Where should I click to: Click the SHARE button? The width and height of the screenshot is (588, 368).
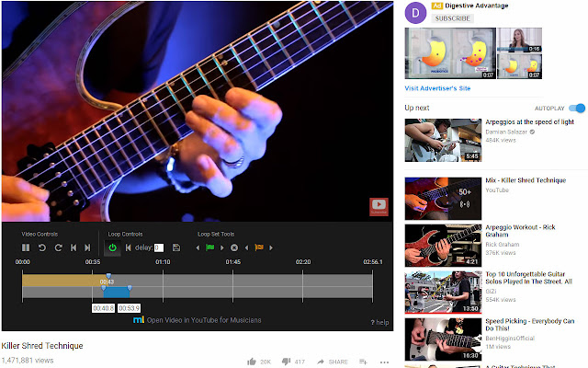click(x=333, y=362)
